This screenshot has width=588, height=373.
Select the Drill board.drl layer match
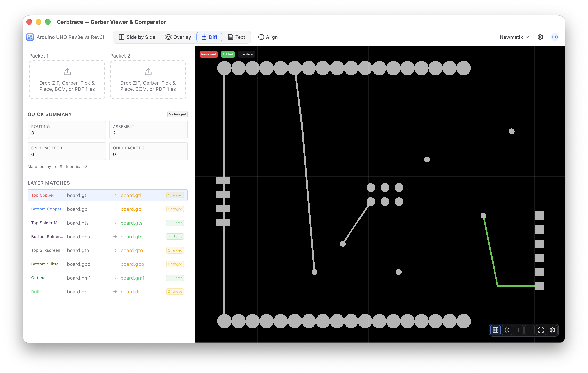point(107,292)
